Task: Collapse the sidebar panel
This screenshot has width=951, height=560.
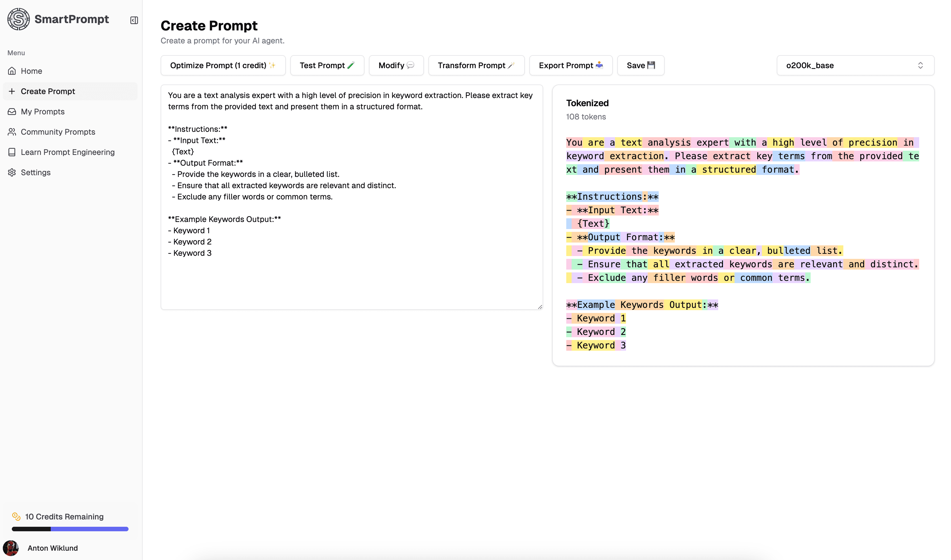Action: click(x=134, y=20)
